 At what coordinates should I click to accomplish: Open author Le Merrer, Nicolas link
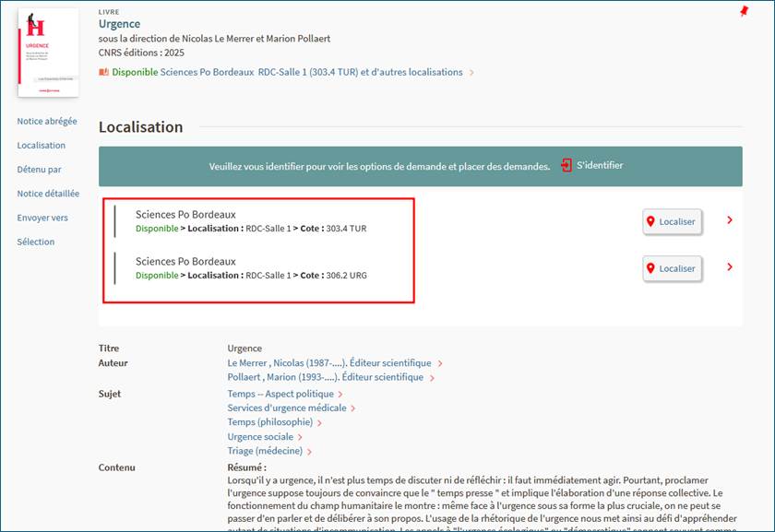(328, 363)
